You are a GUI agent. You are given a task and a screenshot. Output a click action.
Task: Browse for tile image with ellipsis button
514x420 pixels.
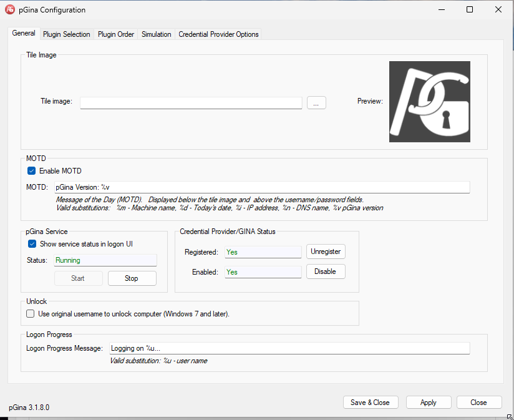point(316,102)
